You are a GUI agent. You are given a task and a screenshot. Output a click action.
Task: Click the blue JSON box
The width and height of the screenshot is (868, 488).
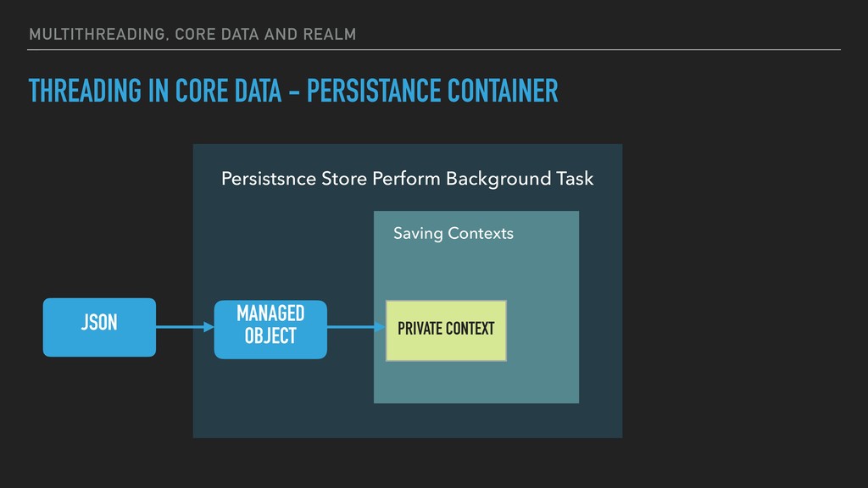point(100,327)
